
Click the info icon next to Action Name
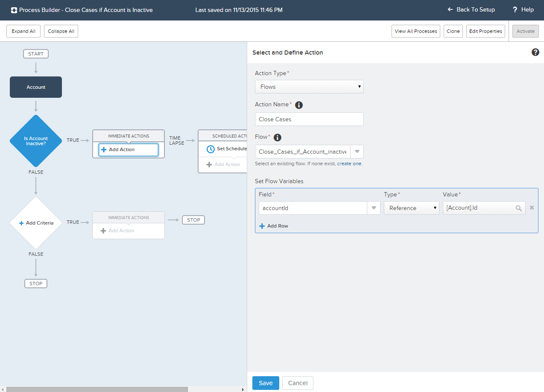(299, 105)
